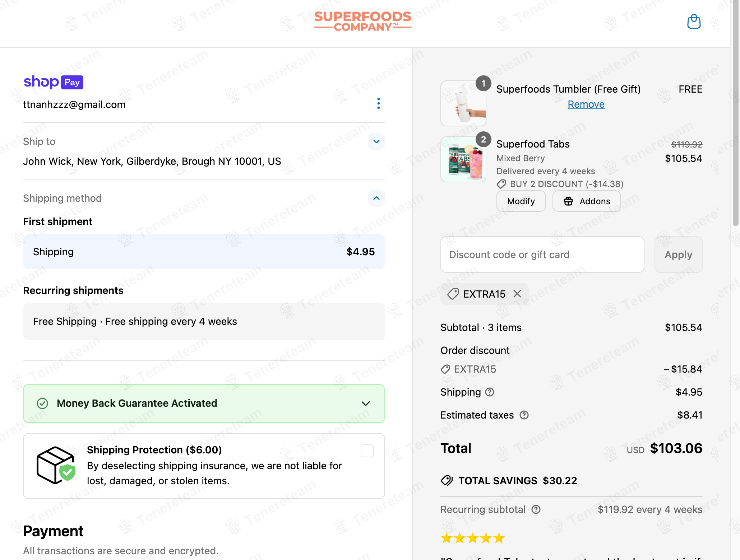Expand Money Back Guarantee Activated details
The height and width of the screenshot is (560, 740).
365,403
